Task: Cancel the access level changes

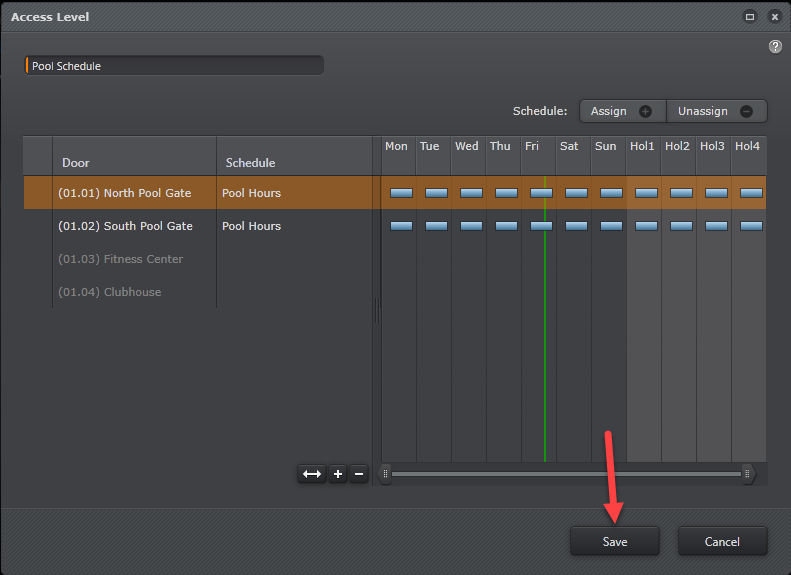Action: [x=722, y=541]
